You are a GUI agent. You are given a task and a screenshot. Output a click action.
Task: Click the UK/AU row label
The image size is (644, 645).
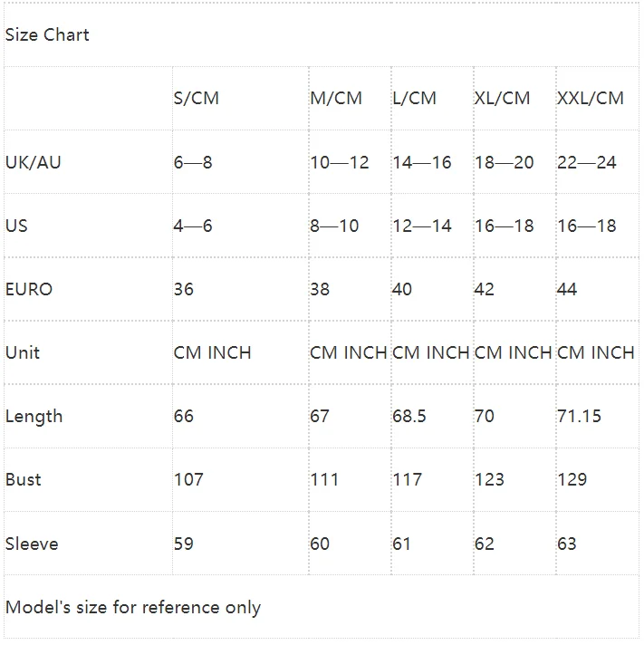pos(34,162)
